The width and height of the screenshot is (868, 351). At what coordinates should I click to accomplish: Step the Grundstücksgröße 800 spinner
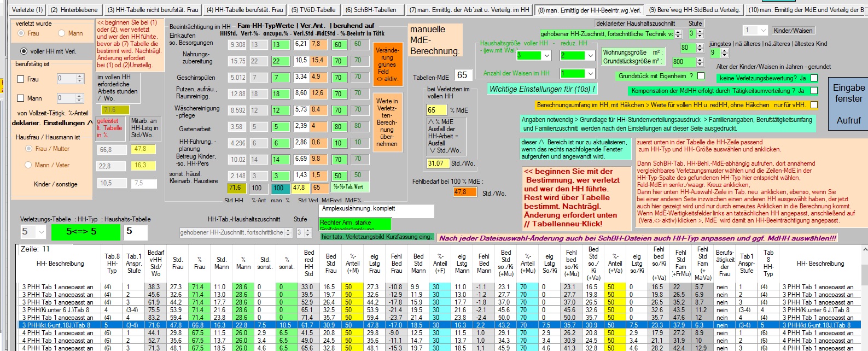700,62
